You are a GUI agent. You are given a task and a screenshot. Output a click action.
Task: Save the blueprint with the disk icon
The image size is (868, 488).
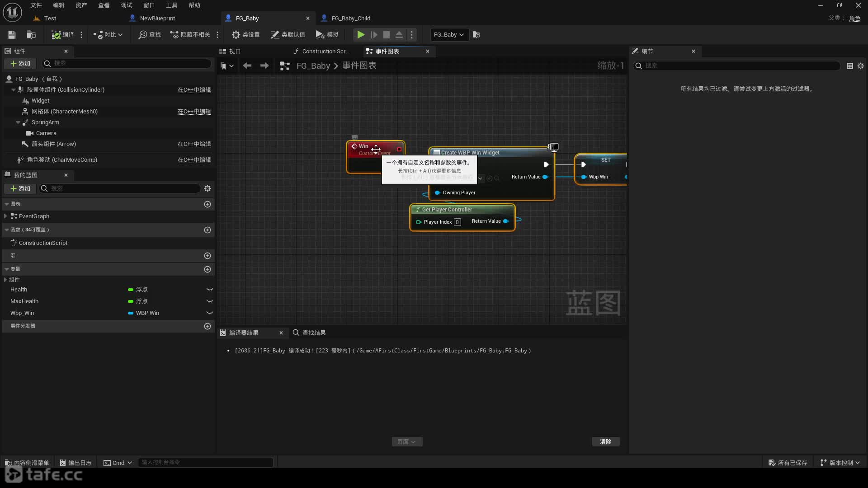coord(12,35)
